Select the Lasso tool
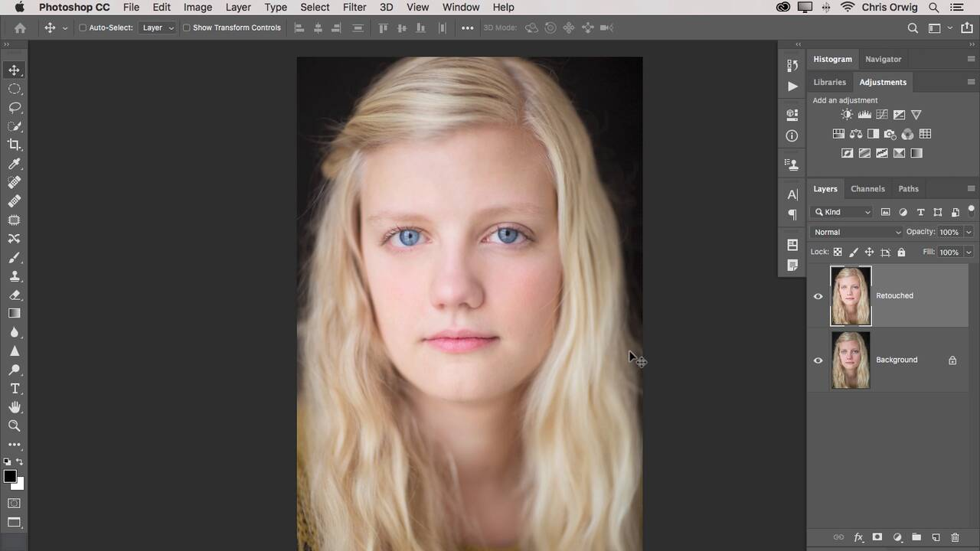 pos(15,107)
